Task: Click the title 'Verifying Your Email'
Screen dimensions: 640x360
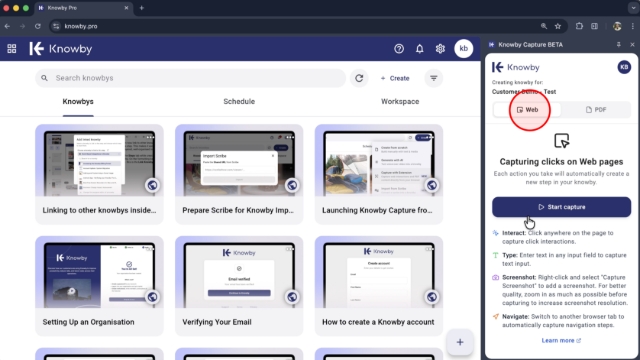Action: point(217,322)
